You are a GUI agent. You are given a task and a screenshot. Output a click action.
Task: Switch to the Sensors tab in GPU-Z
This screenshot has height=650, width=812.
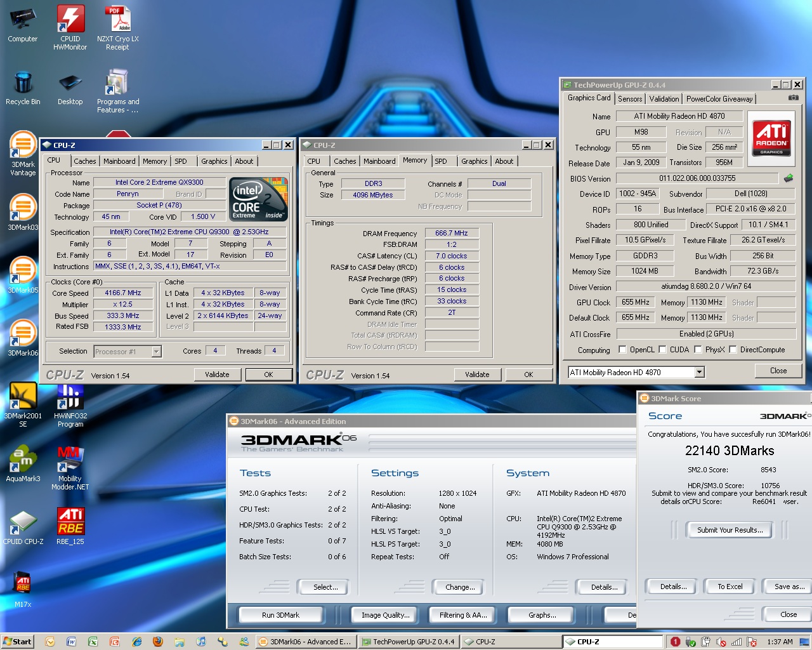[630, 99]
